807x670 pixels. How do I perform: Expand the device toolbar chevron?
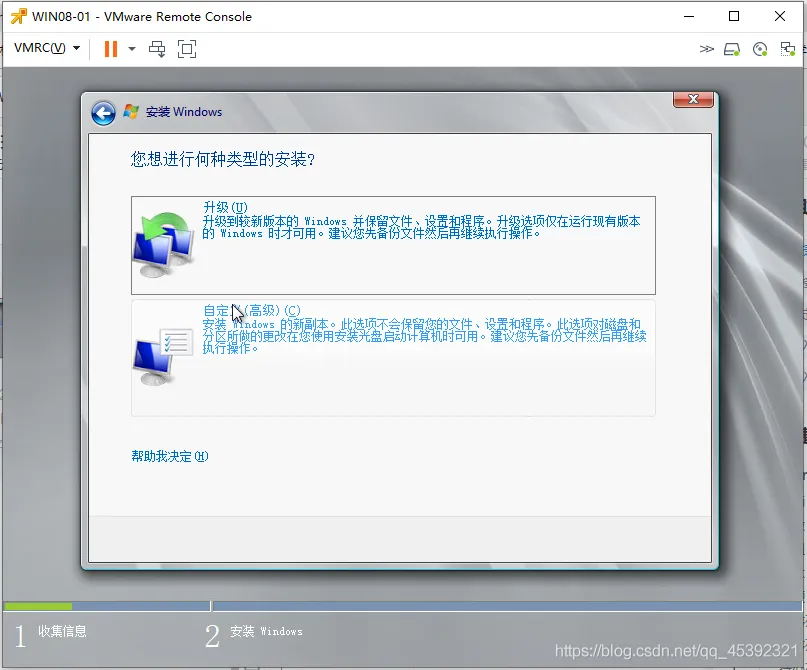point(707,49)
